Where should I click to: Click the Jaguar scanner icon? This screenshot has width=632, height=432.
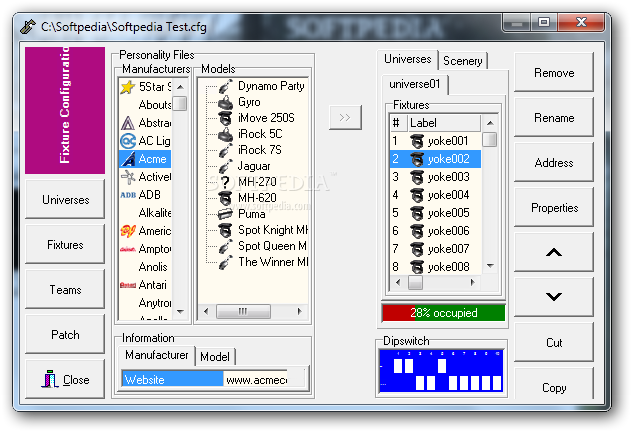point(225,166)
